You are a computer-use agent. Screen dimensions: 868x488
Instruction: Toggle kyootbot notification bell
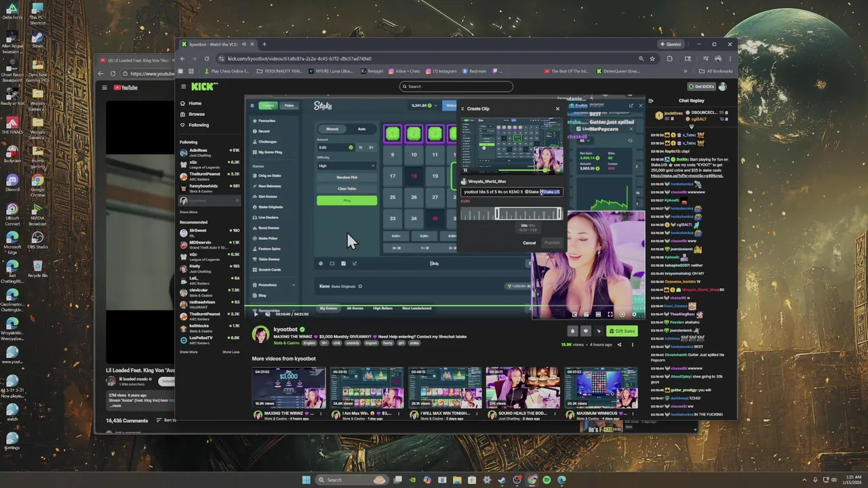(572, 331)
